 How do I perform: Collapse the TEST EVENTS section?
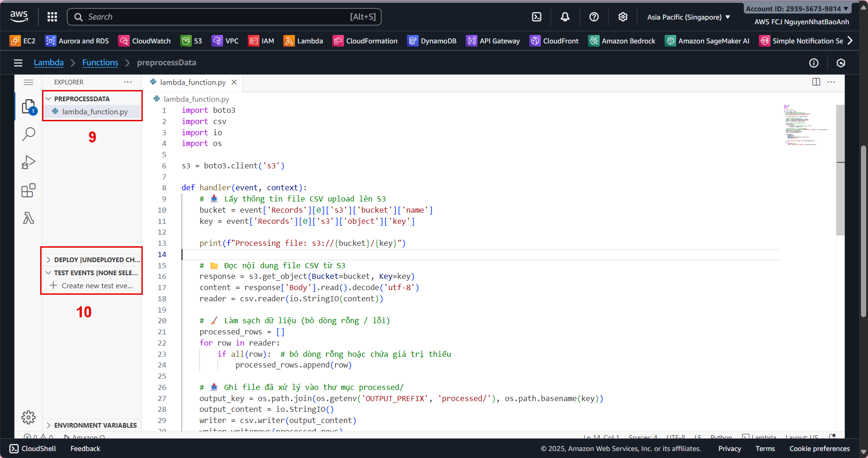tap(92, 273)
